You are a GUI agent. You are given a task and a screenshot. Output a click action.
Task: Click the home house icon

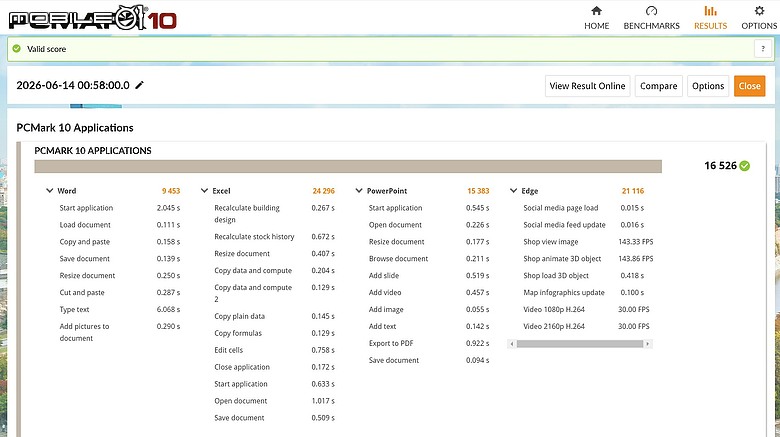[x=596, y=10]
